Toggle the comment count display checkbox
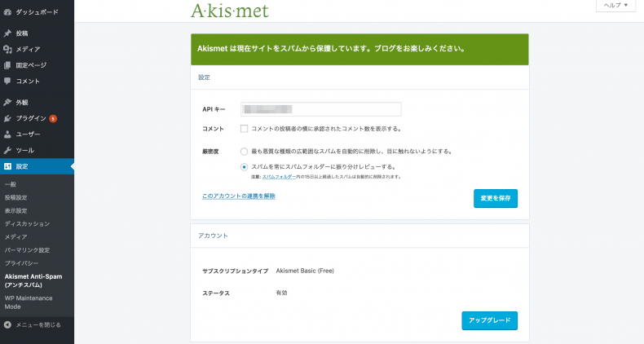The width and height of the screenshot is (644, 344). pyautogui.click(x=244, y=129)
